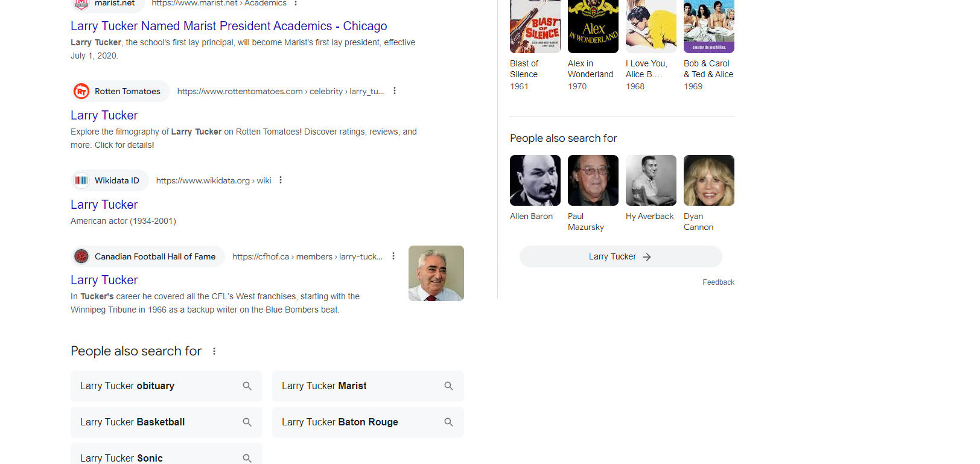
Task: Open options for Canadian Football Hall of Fame result
Action: (393, 256)
